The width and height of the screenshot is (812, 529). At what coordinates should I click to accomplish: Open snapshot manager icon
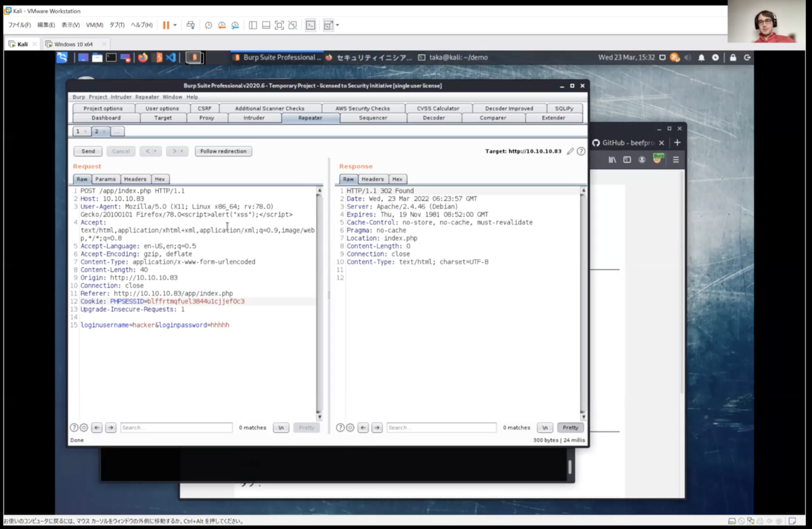point(235,25)
